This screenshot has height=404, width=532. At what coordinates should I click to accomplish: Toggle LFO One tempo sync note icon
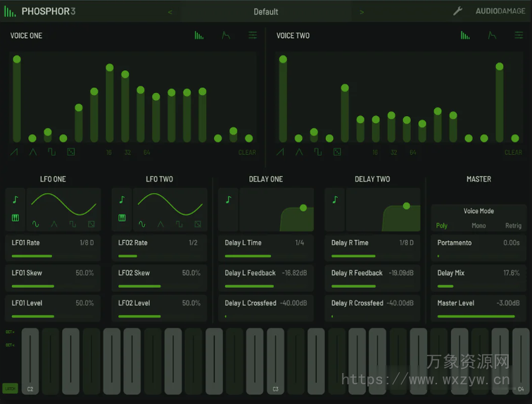click(x=15, y=200)
